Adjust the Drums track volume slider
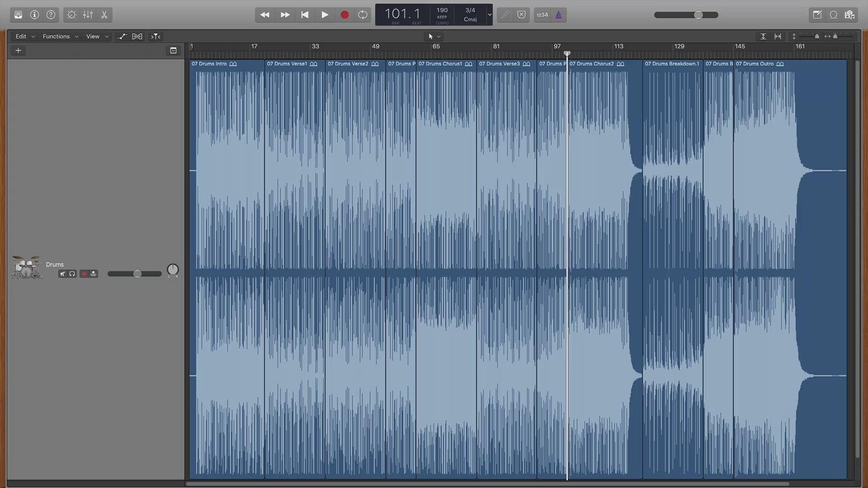Image resolution: width=868 pixels, height=488 pixels. (x=137, y=274)
